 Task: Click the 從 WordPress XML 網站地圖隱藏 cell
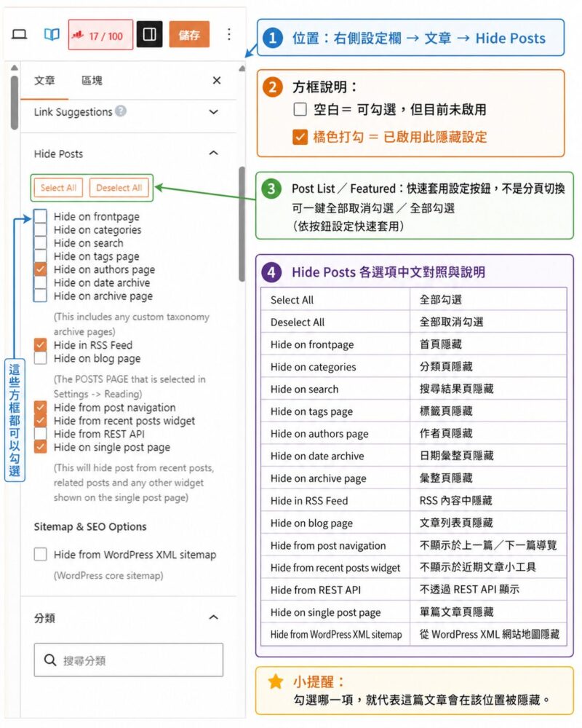tap(488, 634)
